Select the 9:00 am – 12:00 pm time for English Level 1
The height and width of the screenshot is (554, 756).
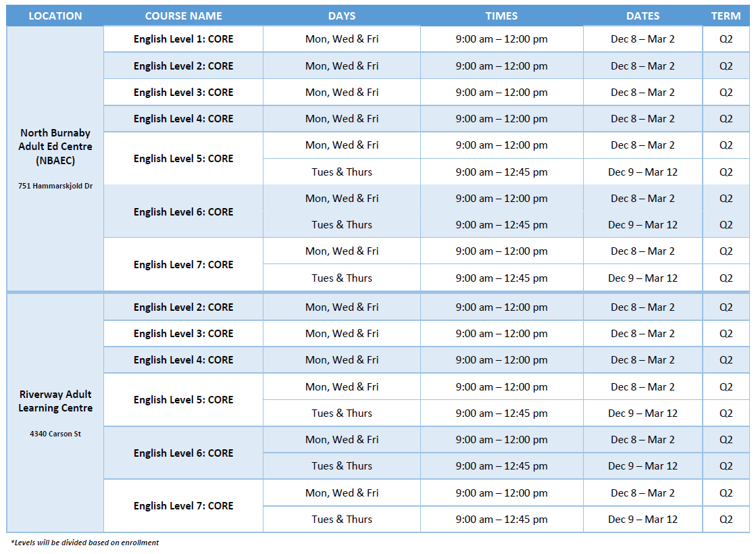click(x=501, y=39)
